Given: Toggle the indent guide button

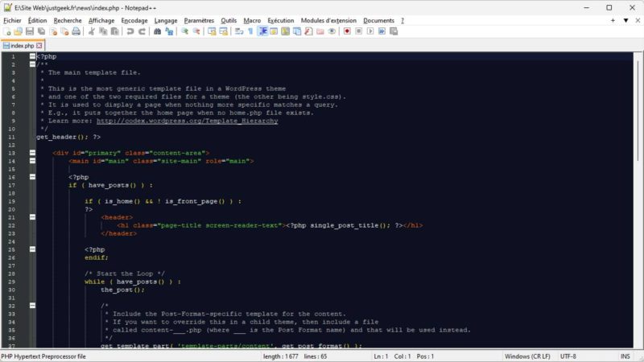Looking at the screenshot, I should click(262, 31).
